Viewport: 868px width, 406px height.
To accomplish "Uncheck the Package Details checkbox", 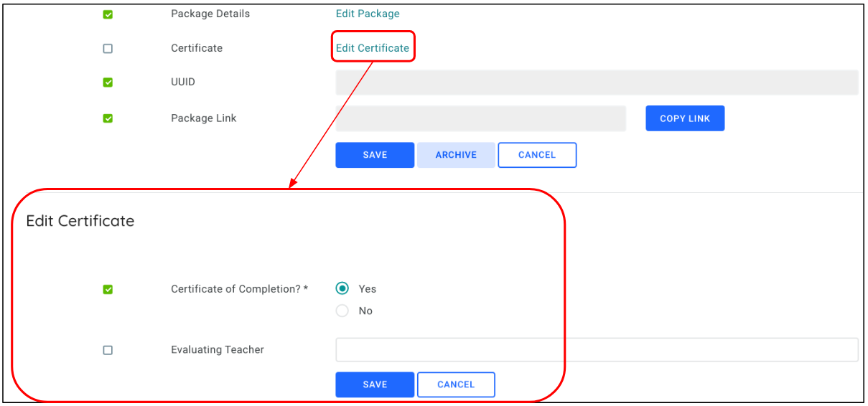I will pyautogui.click(x=108, y=14).
